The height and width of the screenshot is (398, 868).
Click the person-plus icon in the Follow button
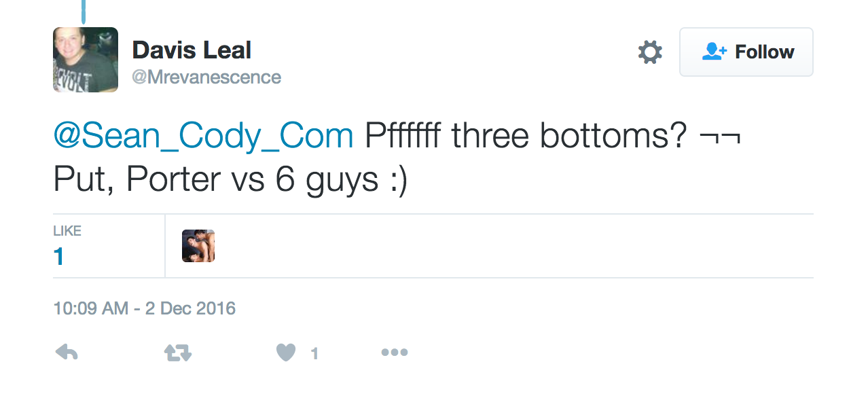pyautogui.click(x=715, y=52)
